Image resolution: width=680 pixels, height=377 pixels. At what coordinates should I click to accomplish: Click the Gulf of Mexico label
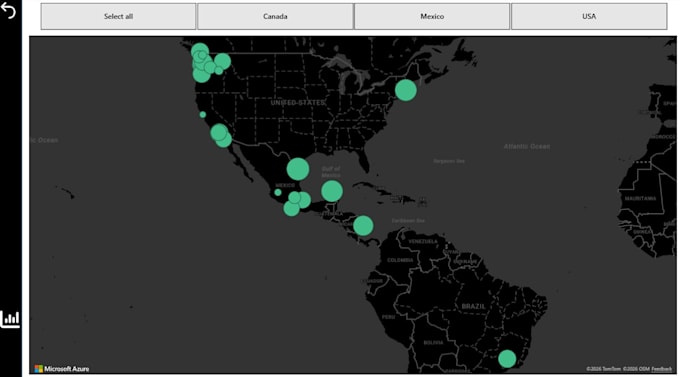click(331, 172)
